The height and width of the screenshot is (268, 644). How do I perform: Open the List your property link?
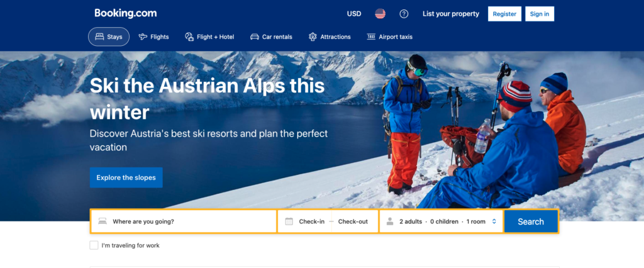(451, 14)
